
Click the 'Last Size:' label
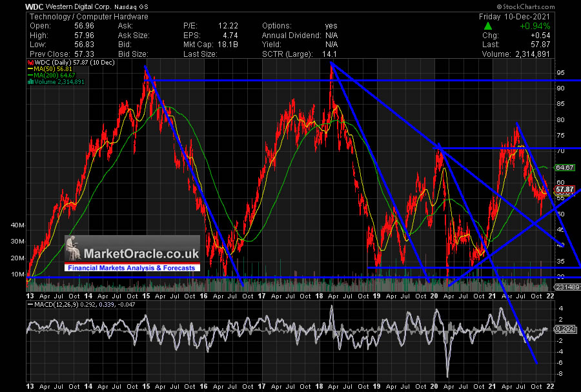[x=200, y=54]
